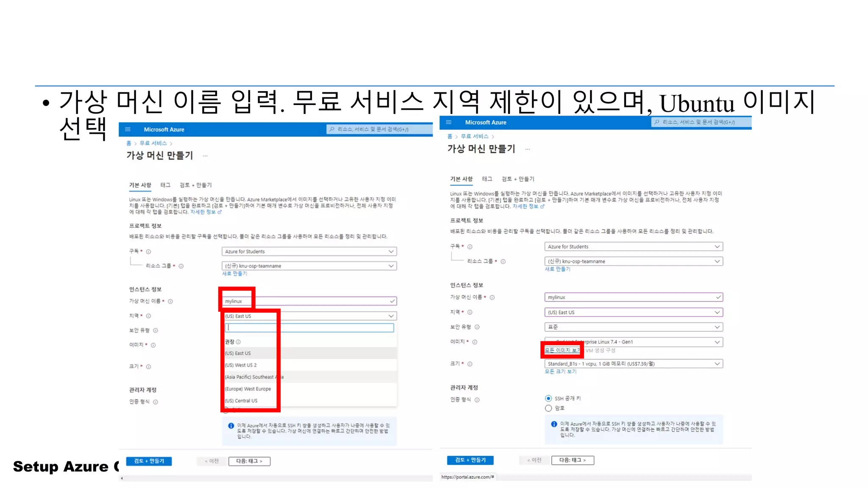Select 태그 tab in right portal
Image resolution: width=868 pixels, height=488 pixels.
pos(487,179)
